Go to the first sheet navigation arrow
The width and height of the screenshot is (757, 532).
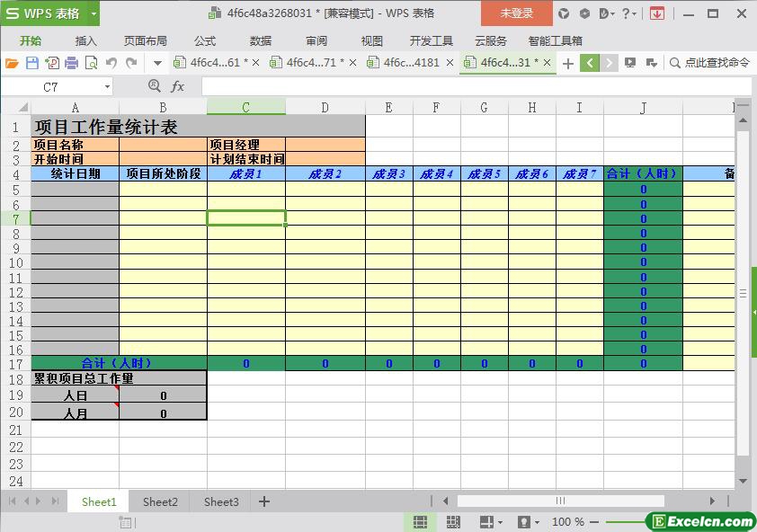click(x=12, y=501)
